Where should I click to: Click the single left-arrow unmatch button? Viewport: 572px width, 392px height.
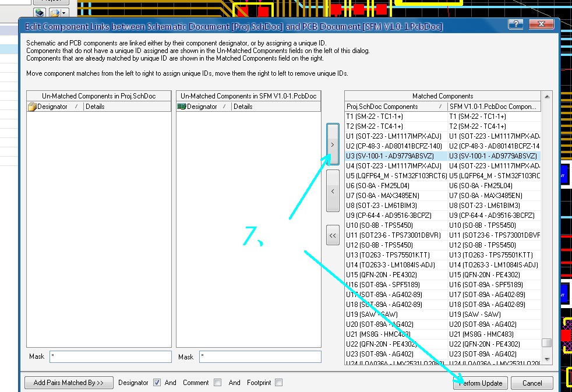(x=333, y=190)
